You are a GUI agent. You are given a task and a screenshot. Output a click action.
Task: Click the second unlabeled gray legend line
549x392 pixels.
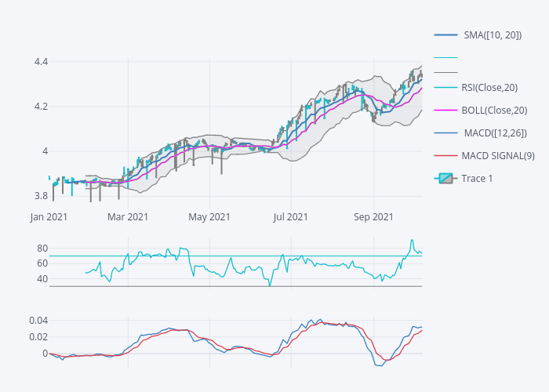[x=445, y=72]
